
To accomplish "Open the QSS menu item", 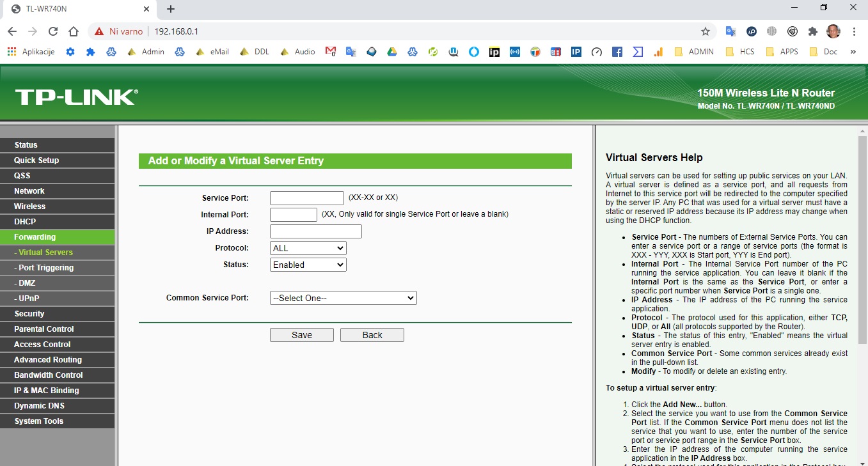I will [58, 176].
